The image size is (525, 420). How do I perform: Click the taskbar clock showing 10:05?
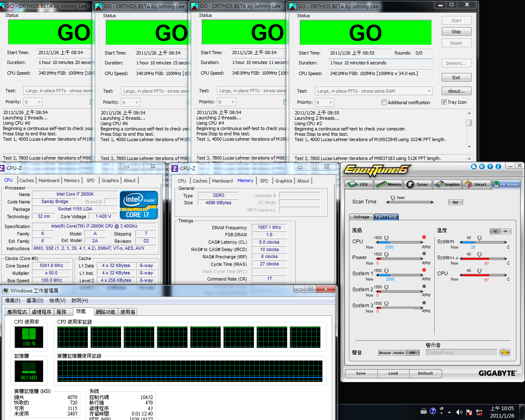tap(502, 412)
